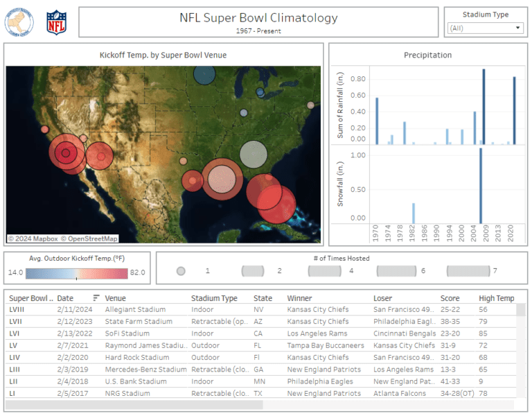Click the blue Minnesota bubble on map
Screen dimensions: 532x416
pyautogui.click(x=204, y=75)
